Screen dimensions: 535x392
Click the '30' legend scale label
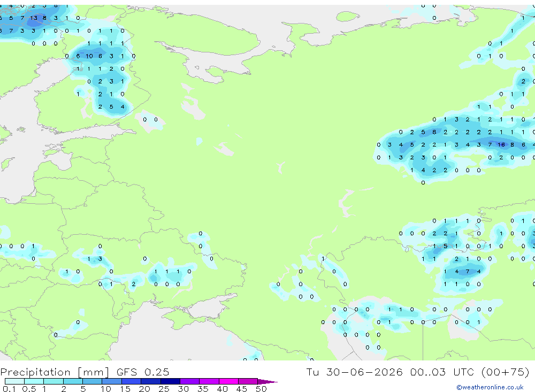[183, 389]
